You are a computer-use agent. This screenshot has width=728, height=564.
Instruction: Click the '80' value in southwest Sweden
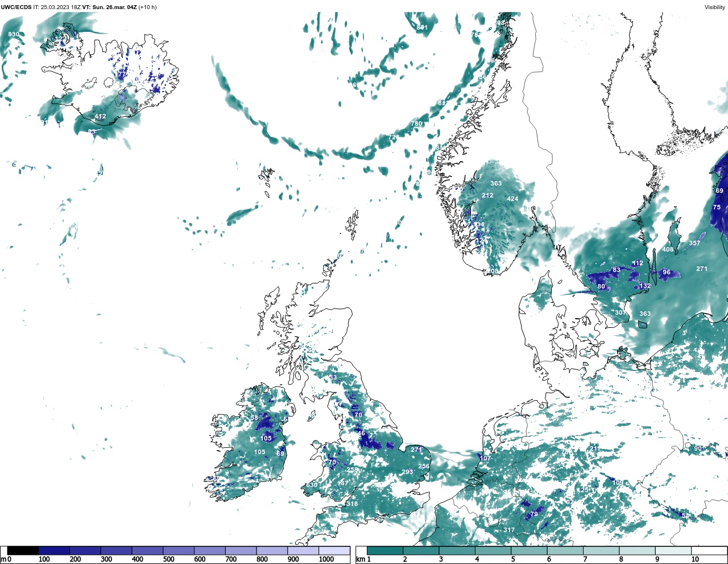(x=602, y=286)
